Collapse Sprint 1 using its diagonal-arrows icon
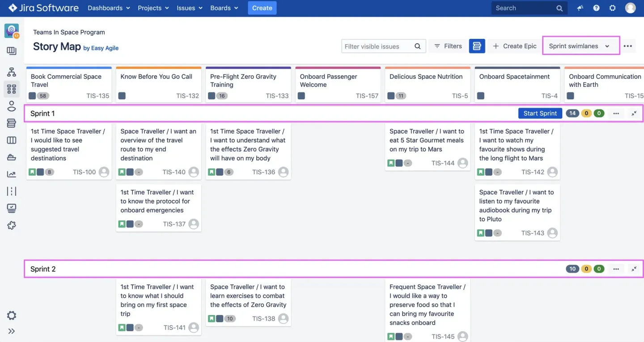This screenshot has height=342, width=644. [634, 113]
